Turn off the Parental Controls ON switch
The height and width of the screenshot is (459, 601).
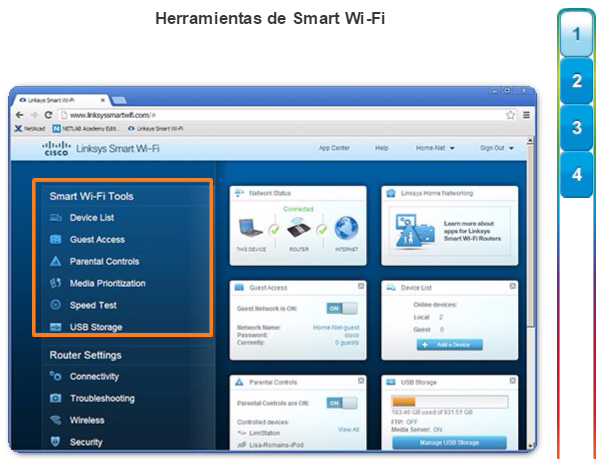(342, 403)
